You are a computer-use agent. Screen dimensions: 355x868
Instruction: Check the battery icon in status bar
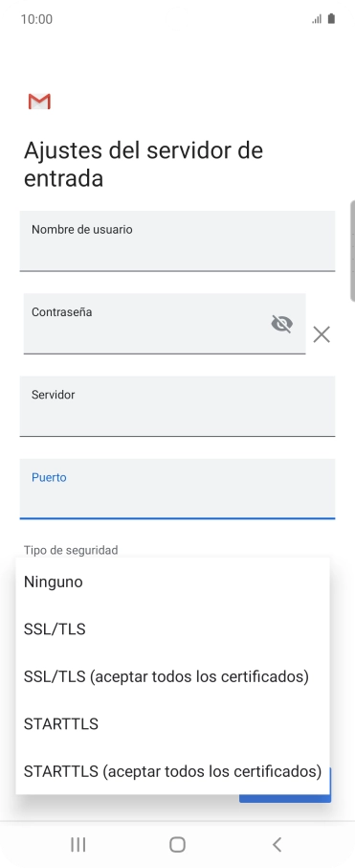(331, 19)
